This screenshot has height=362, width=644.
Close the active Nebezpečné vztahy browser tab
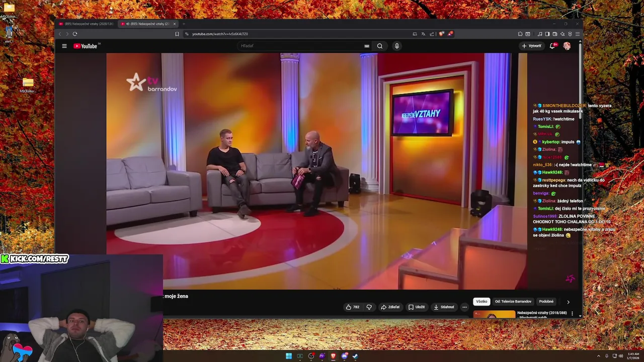click(175, 24)
